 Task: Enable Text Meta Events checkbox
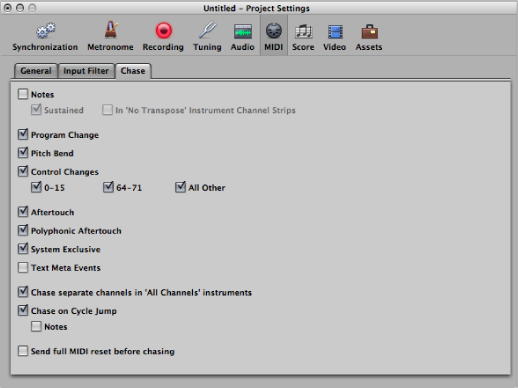tap(23, 267)
